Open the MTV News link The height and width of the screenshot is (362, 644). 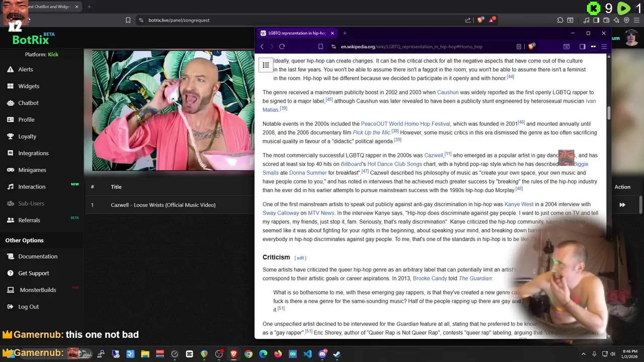pyautogui.click(x=321, y=213)
